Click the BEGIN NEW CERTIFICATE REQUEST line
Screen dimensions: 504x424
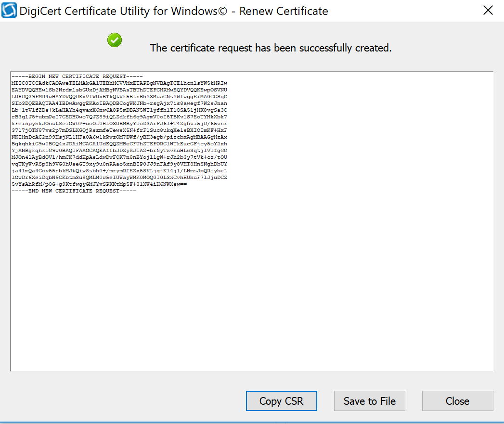point(77,77)
